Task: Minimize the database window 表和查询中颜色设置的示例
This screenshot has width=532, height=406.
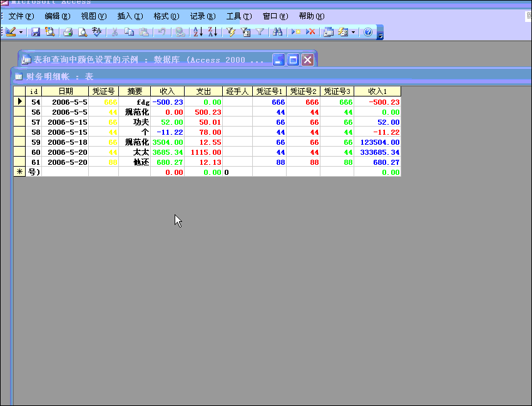Action: tap(279, 60)
